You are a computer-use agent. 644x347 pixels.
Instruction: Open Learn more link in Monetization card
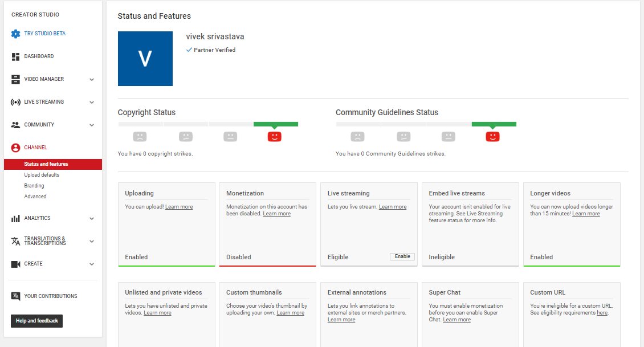tap(277, 214)
